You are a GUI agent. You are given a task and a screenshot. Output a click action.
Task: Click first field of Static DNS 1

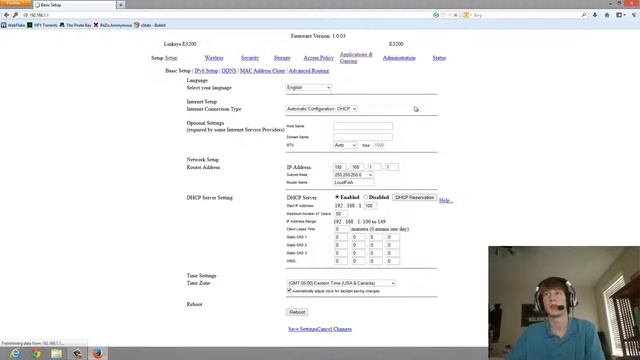click(340, 237)
